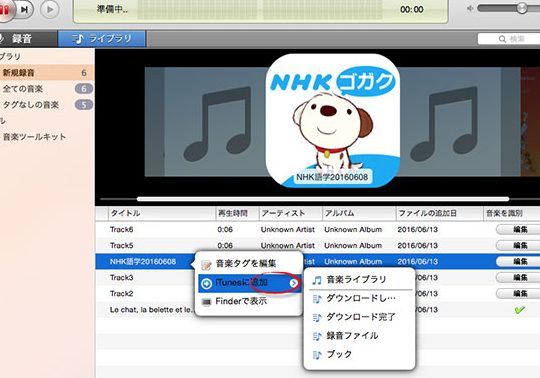
Task: Click 編集 button for Track6
Action: [518, 229]
